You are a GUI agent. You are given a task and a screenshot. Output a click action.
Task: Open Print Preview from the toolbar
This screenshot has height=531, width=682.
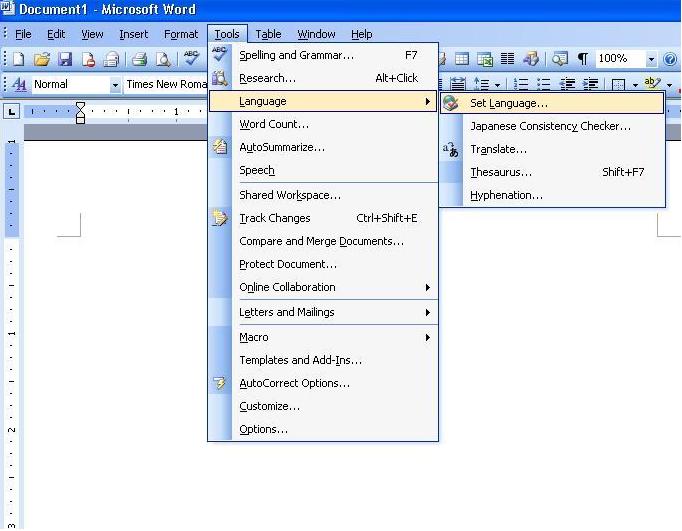pos(163,60)
